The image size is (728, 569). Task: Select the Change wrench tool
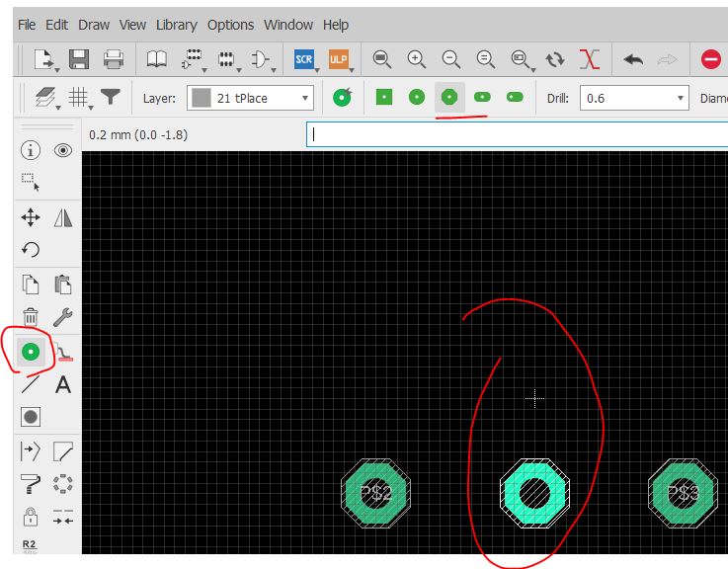(x=63, y=317)
